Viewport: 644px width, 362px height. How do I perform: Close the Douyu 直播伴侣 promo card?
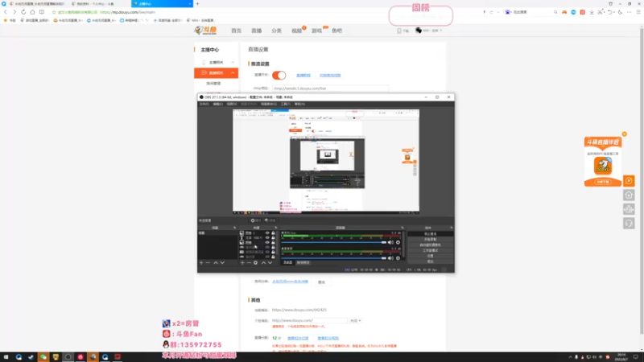(625, 134)
